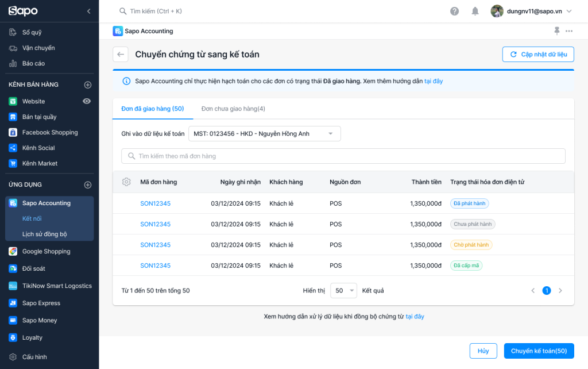Click Trạng thái hóa đơn điện tử header

click(x=487, y=182)
